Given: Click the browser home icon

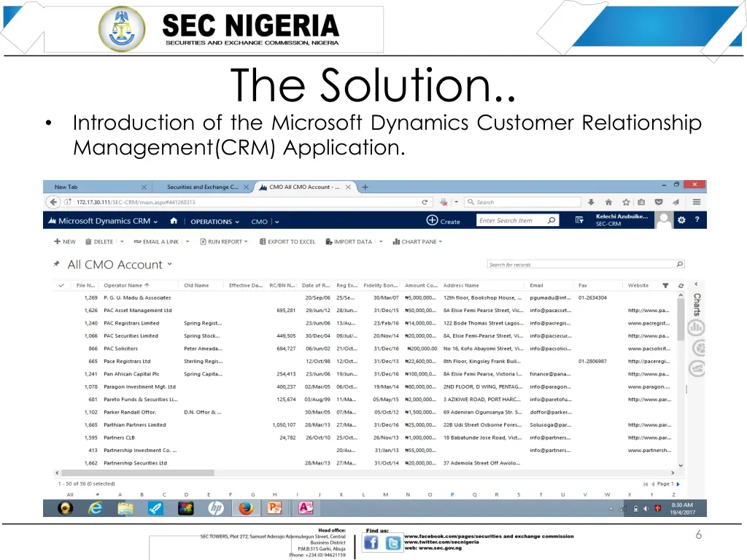Looking at the screenshot, I should pos(608,202).
